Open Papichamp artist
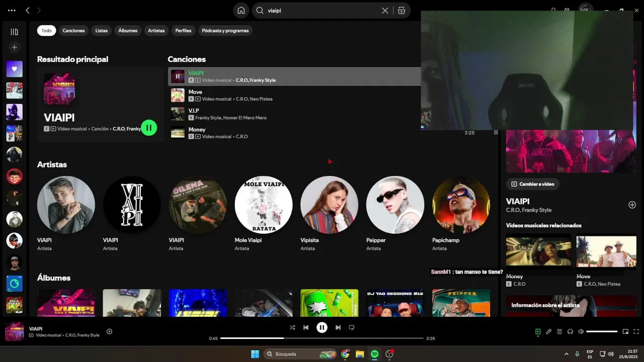 point(461,205)
